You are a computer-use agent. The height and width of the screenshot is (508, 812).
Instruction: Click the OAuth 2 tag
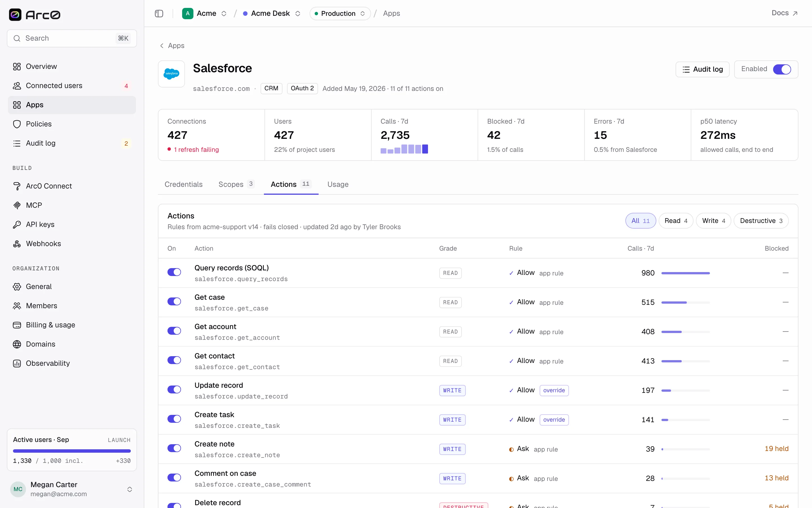302,88
